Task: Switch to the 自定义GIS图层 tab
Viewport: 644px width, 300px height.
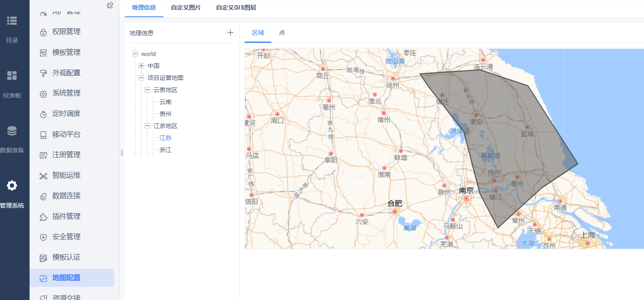Action: pyautogui.click(x=236, y=8)
